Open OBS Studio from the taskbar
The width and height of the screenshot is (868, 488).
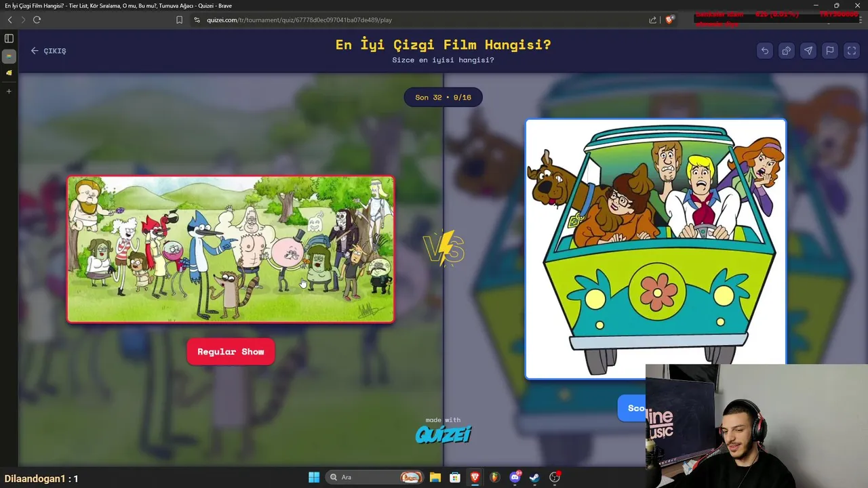(x=555, y=477)
